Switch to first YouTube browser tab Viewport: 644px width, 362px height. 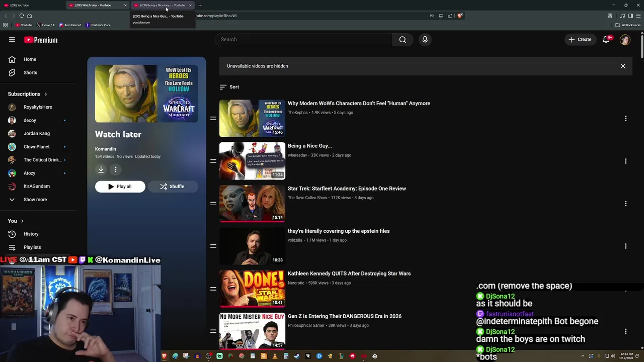33,5
